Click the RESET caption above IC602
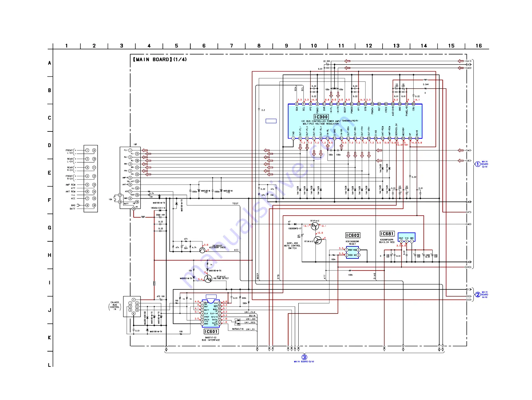 (x=352, y=244)
